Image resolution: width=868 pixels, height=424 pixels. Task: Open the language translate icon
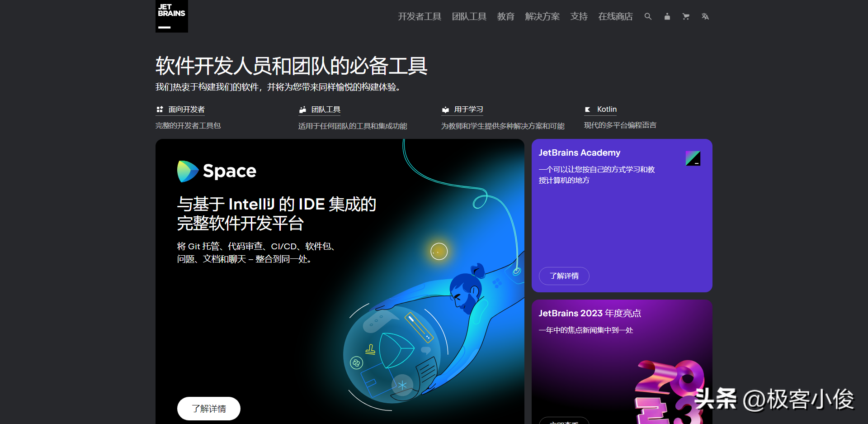pos(705,17)
